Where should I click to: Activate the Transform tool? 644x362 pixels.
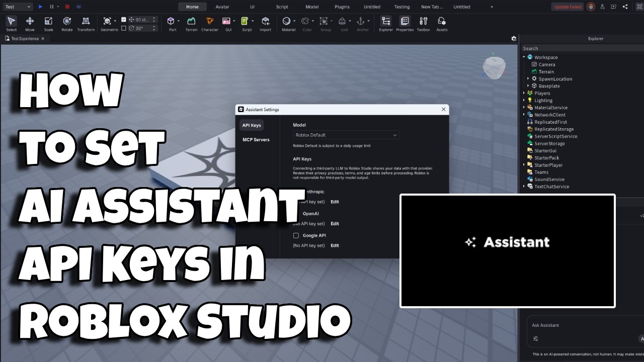pyautogui.click(x=86, y=23)
